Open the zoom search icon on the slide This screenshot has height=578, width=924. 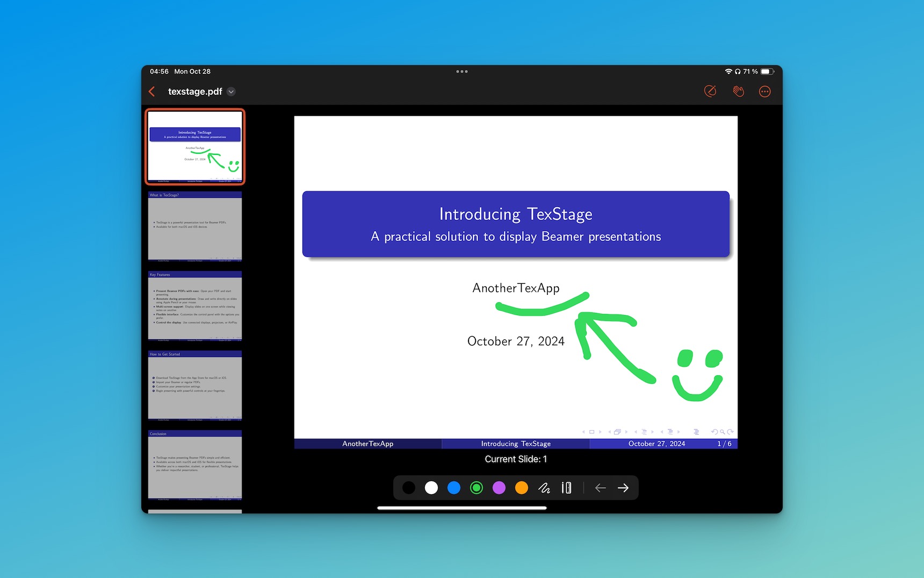click(721, 432)
